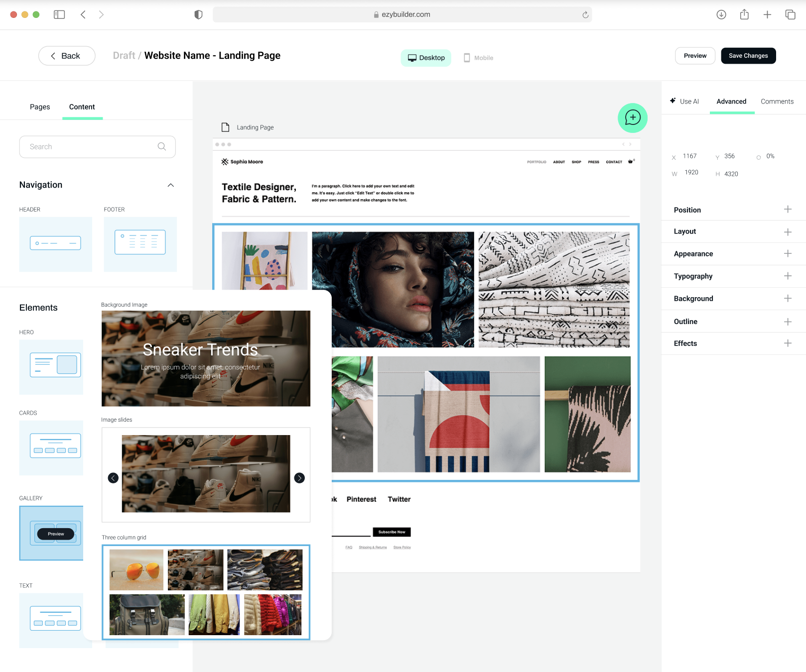806x672 pixels.
Task: Switch to the Comments tab
Action: click(777, 102)
